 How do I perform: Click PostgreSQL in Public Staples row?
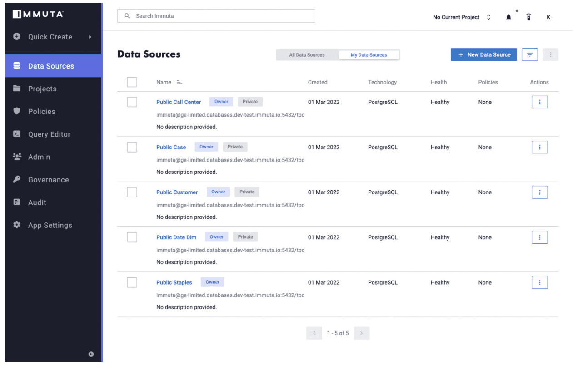(383, 282)
